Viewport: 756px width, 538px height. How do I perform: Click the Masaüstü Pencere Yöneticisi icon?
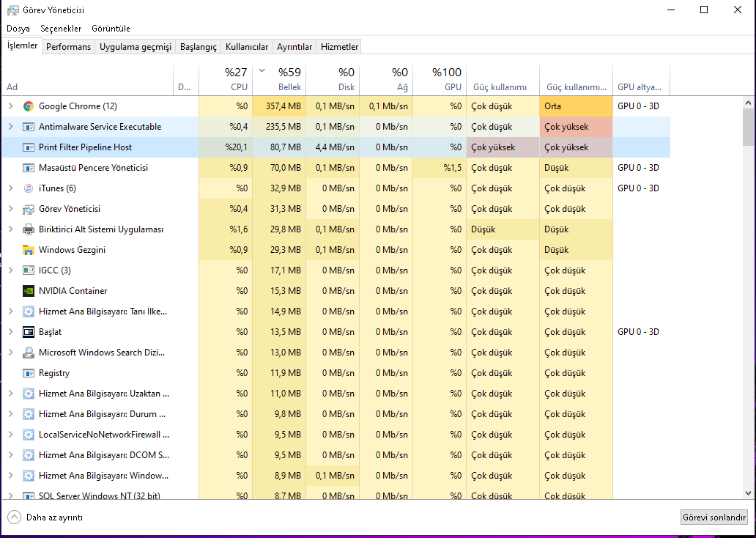29,168
